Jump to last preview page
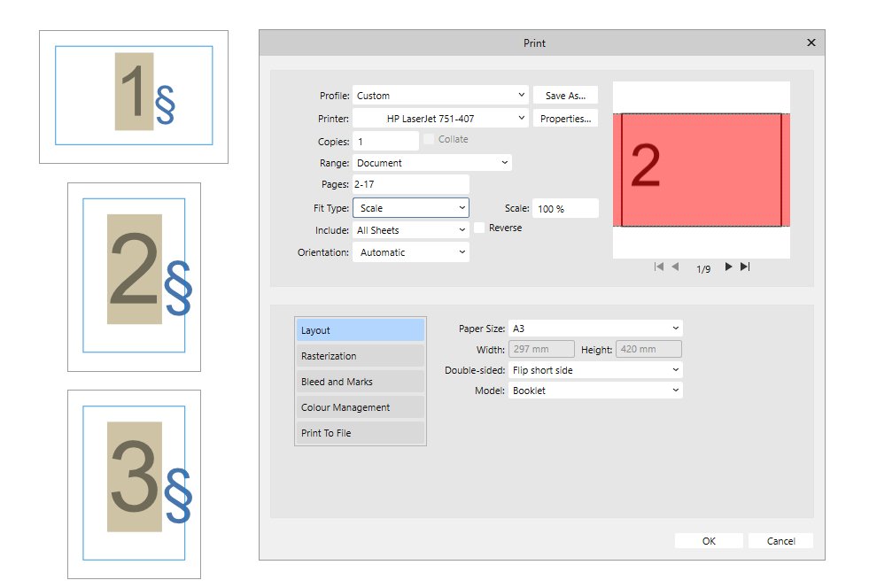 (745, 267)
